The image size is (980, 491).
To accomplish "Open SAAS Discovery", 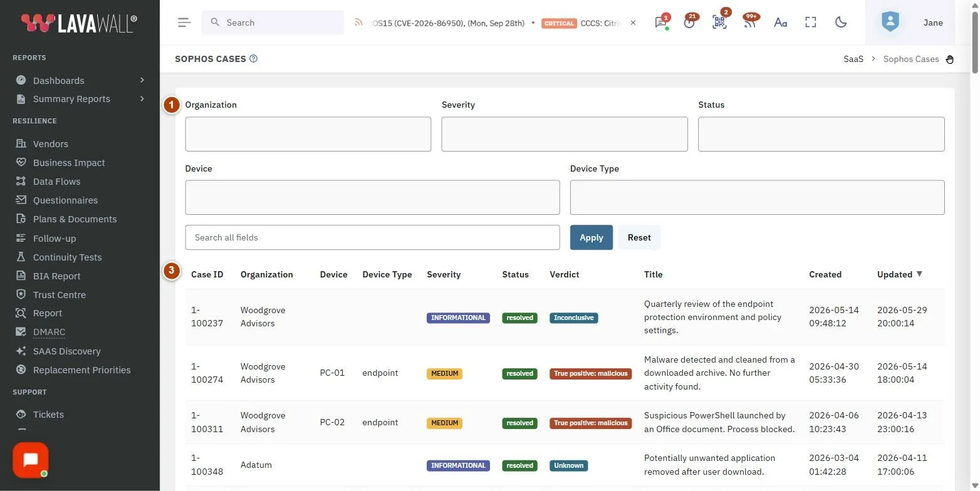I will [66, 351].
